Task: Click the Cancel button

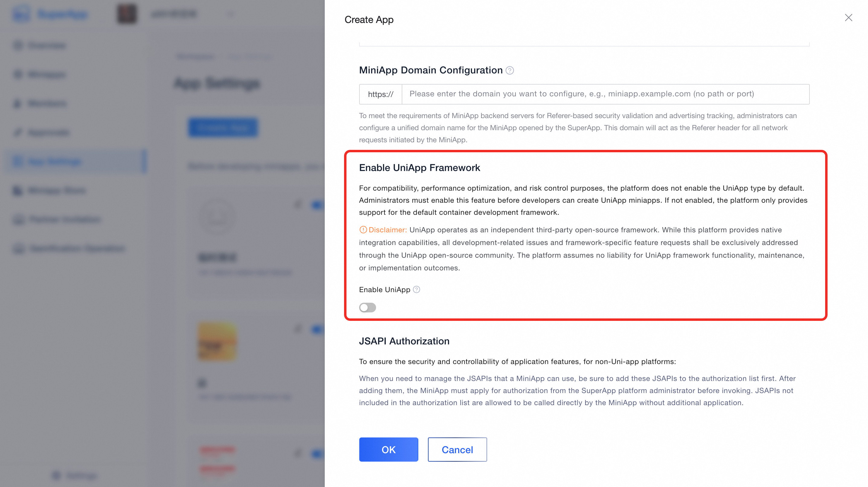Action: click(457, 449)
